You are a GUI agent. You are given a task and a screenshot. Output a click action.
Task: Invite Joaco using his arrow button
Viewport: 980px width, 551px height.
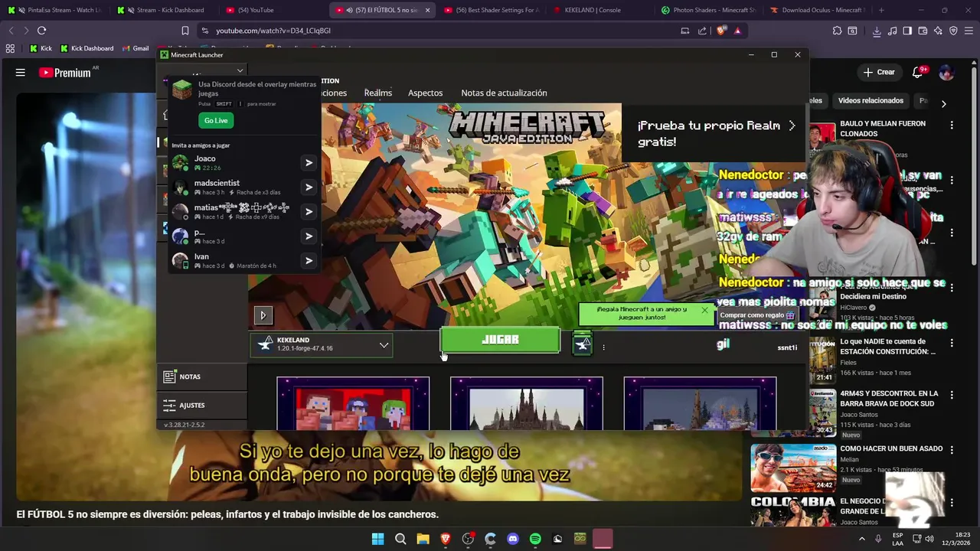pos(309,162)
